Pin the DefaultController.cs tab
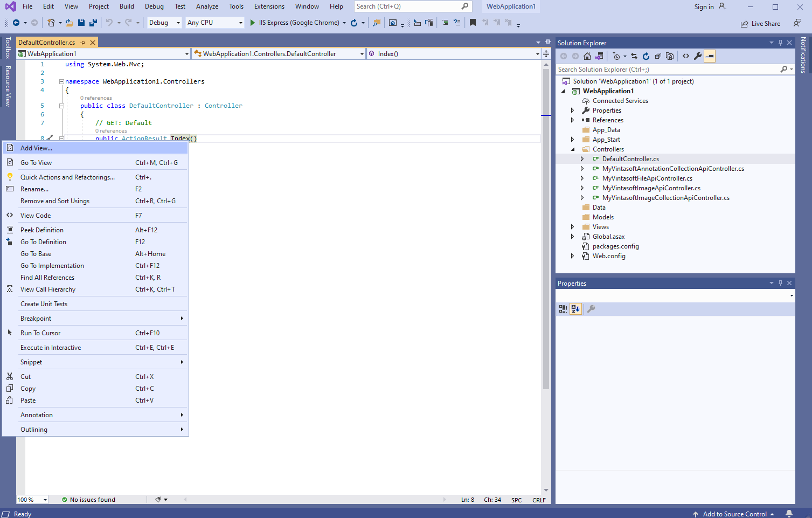Viewport: 812px width, 518px height. pyautogui.click(x=82, y=43)
